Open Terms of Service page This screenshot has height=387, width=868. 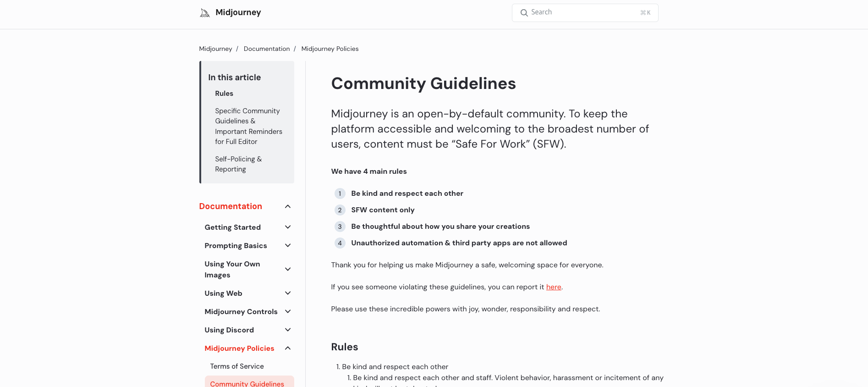237,366
